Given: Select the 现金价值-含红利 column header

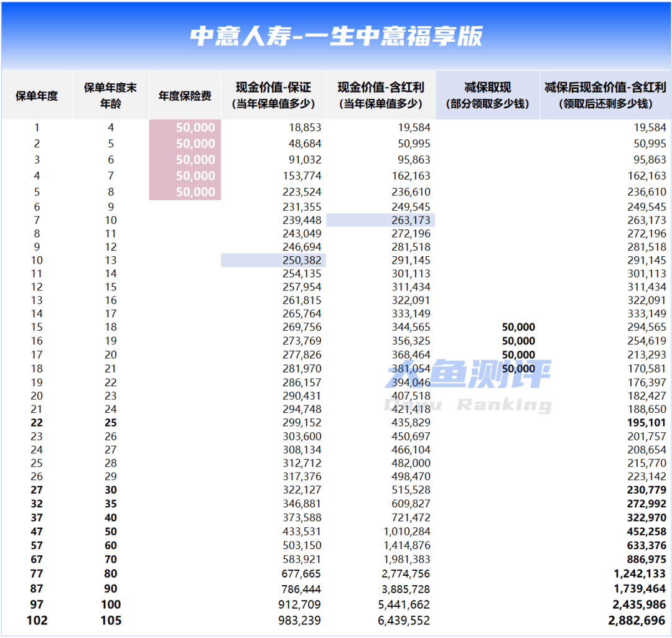Looking at the screenshot, I should tap(380, 96).
